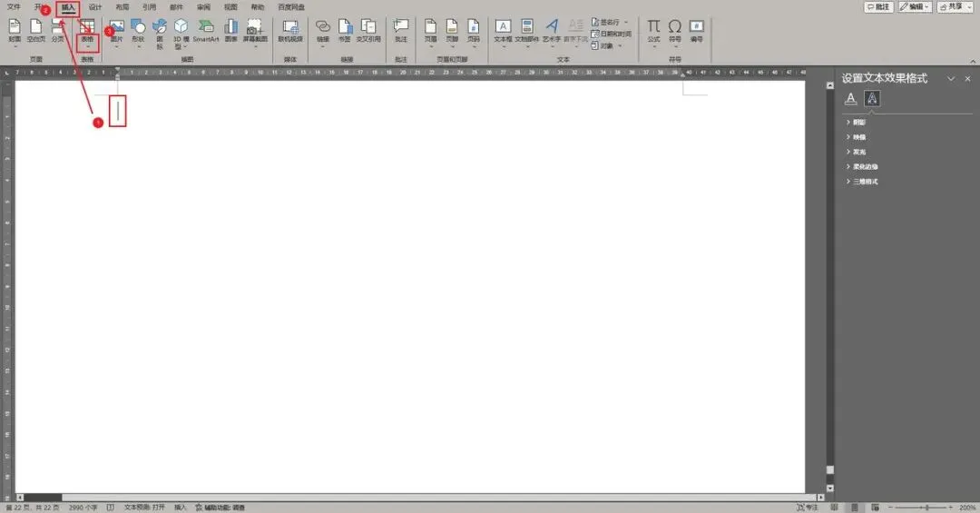Switch to the Print Layout view button
980x513 pixels.
pyautogui.click(x=855, y=507)
